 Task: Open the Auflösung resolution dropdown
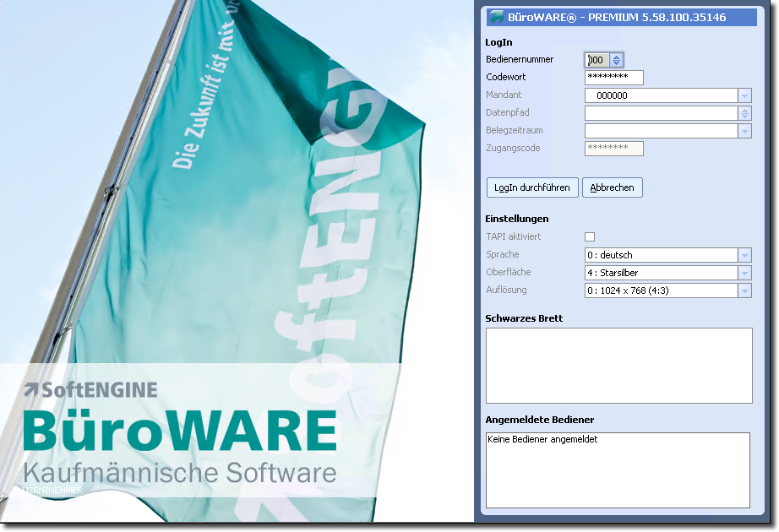click(744, 290)
